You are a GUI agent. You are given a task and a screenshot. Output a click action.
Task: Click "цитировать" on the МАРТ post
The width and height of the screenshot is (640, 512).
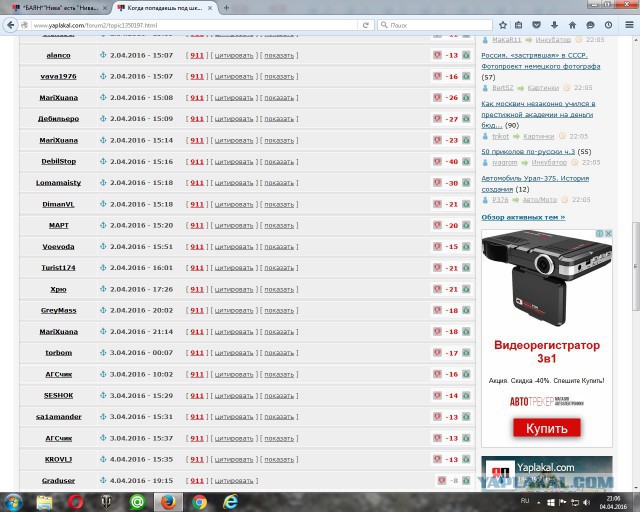click(x=235, y=225)
